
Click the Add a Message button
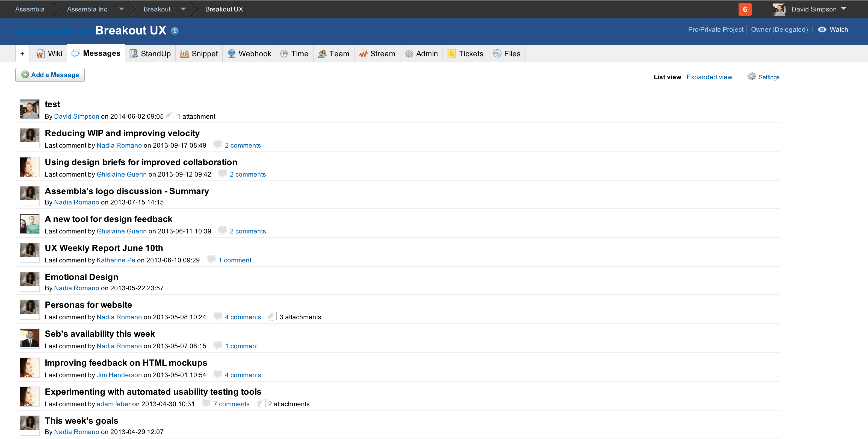tap(50, 75)
